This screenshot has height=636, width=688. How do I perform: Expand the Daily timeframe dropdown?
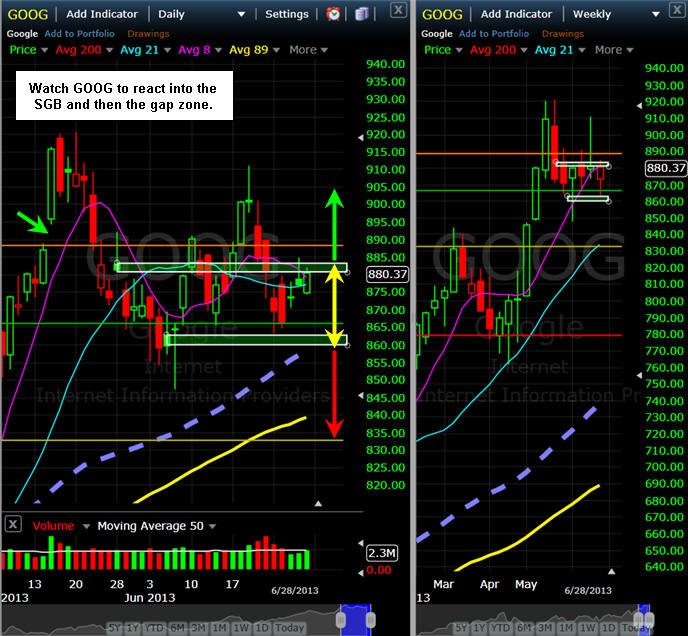(x=241, y=14)
